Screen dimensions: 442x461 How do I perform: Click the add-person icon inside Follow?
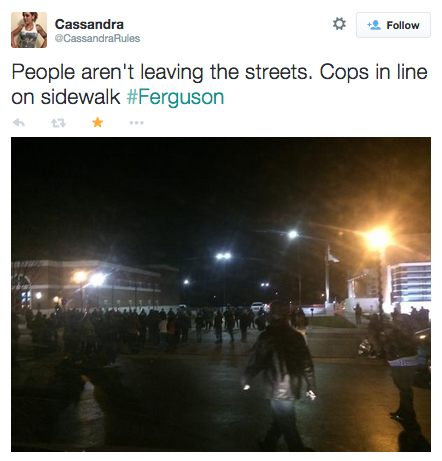coord(374,25)
